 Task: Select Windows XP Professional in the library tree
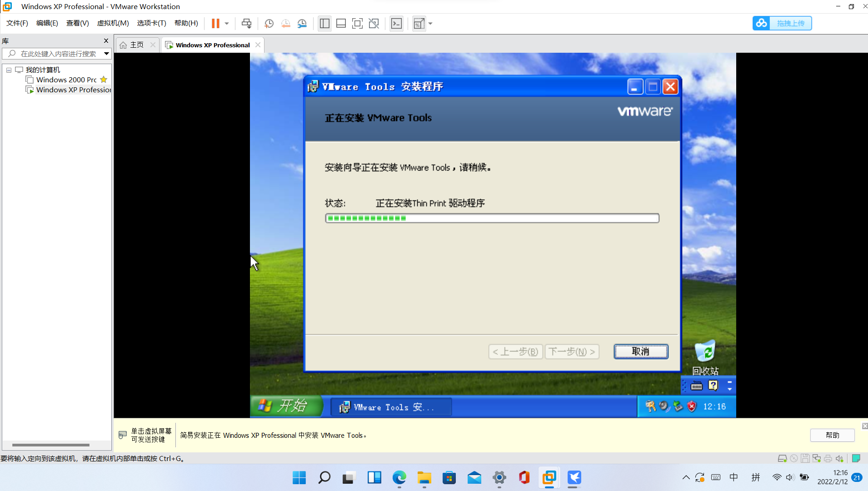coord(73,90)
